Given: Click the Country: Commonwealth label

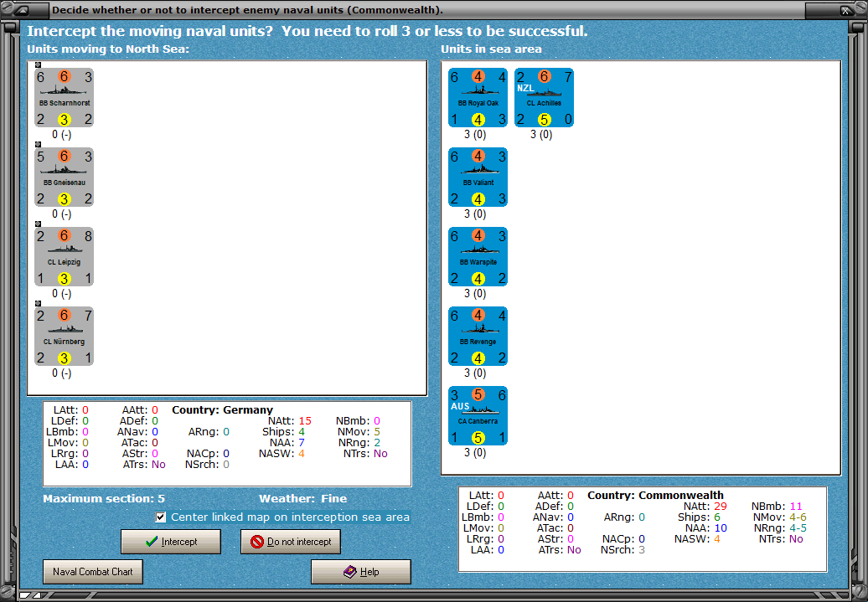Looking at the screenshot, I should [x=655, y=495].
